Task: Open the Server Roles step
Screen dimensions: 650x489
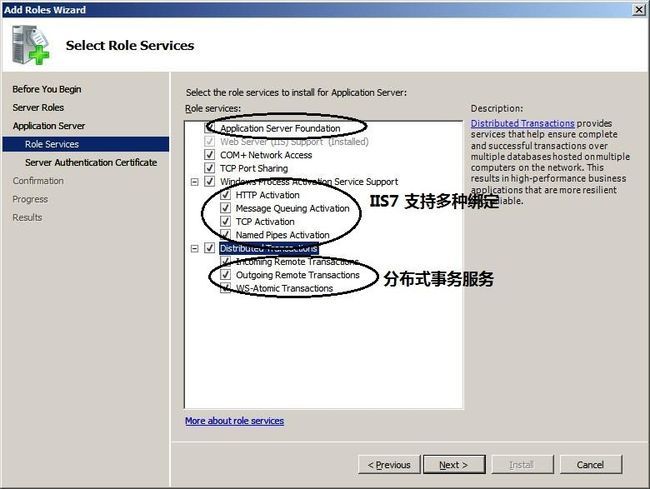Action: click(x=38, y=107)
